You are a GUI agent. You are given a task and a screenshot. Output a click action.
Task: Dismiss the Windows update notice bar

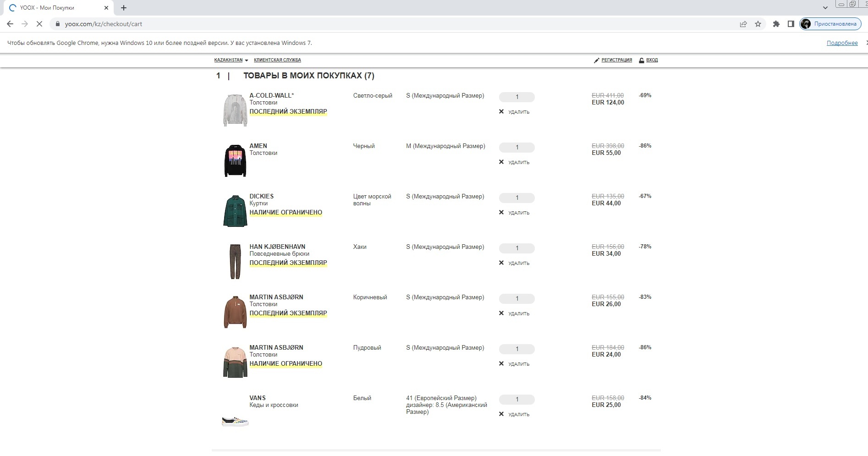[x=866, y=43]
